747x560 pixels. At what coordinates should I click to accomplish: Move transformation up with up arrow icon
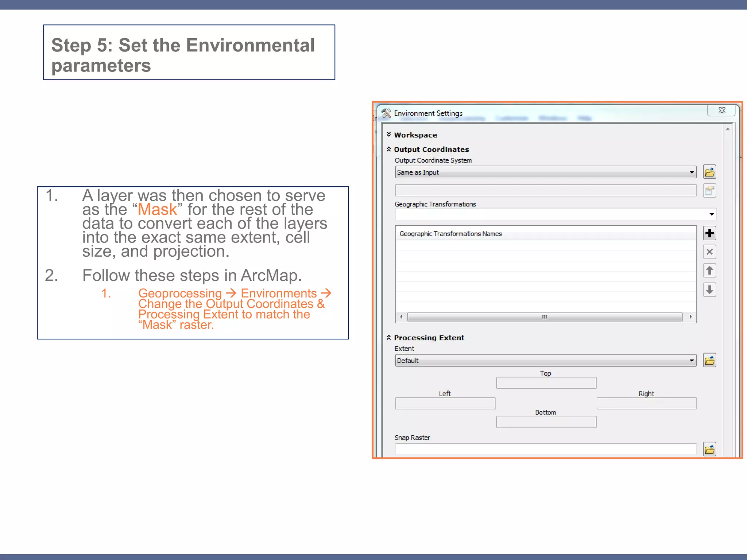709,271
